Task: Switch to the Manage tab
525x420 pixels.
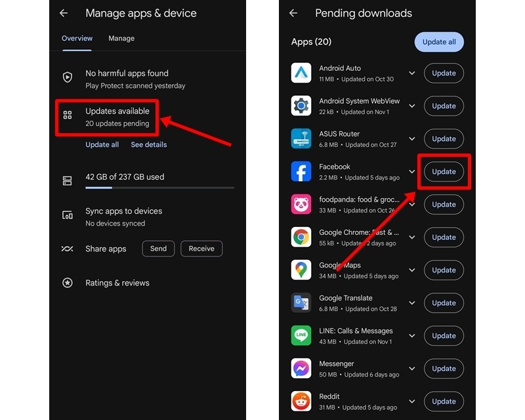Action: click(121, 38)
